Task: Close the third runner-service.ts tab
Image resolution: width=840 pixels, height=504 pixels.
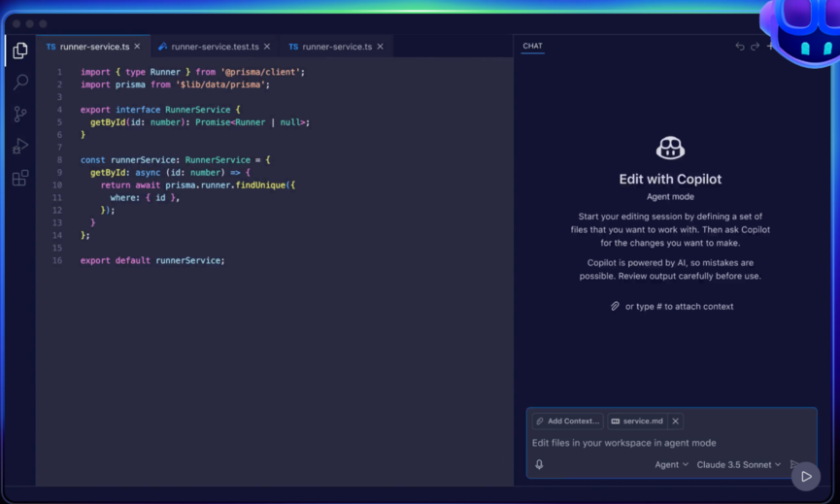Action: [x=380, y=47]
